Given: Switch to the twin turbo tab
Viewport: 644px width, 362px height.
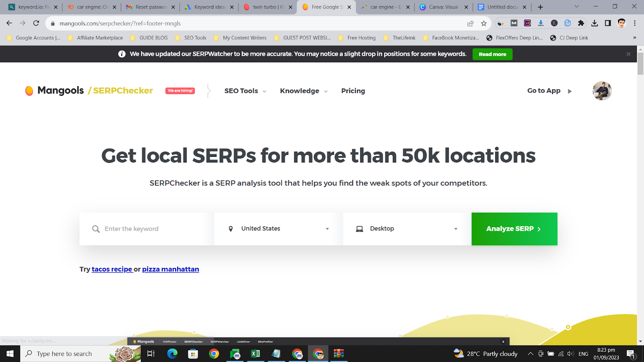Looking at the screenshot, I should 268,7.
